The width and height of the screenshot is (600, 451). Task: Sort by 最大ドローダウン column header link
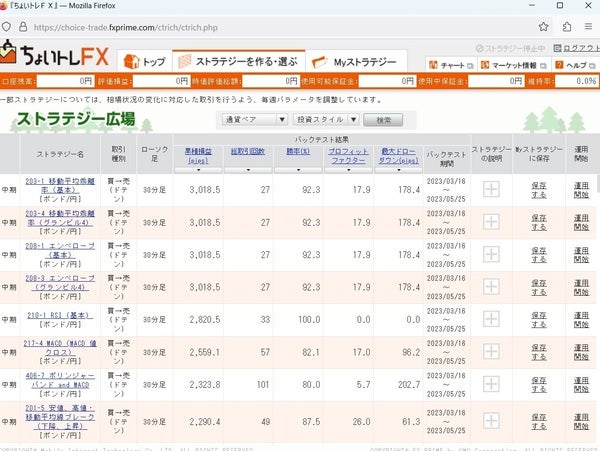pos(398,156)
